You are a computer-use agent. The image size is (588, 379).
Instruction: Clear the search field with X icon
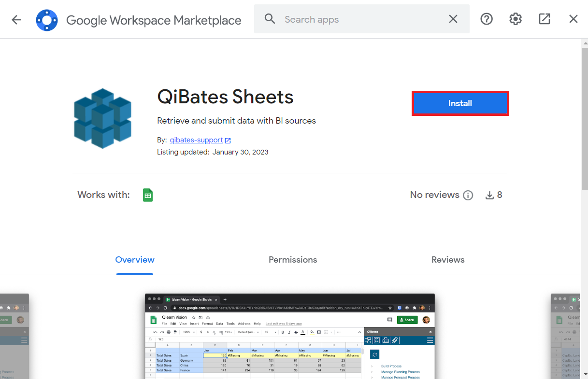453,19
